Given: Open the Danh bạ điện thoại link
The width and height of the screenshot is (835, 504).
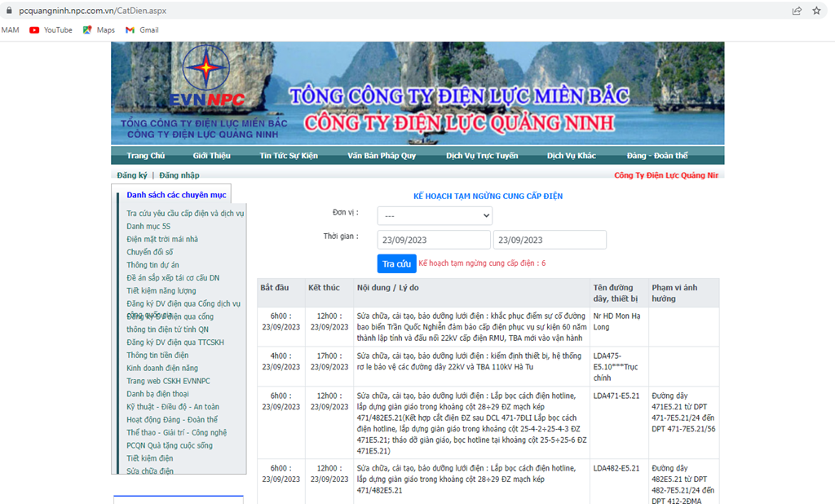Looking at the screenshot, I should click(157, 394).
